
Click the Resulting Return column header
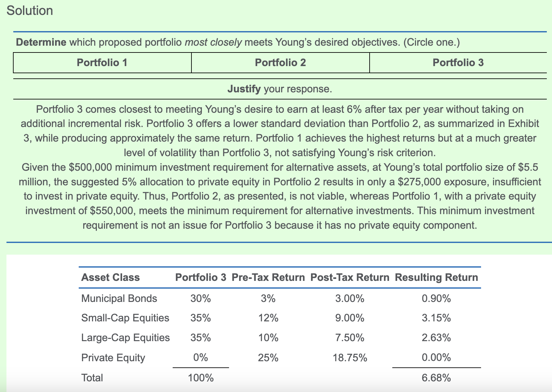[x=436, y=277]
